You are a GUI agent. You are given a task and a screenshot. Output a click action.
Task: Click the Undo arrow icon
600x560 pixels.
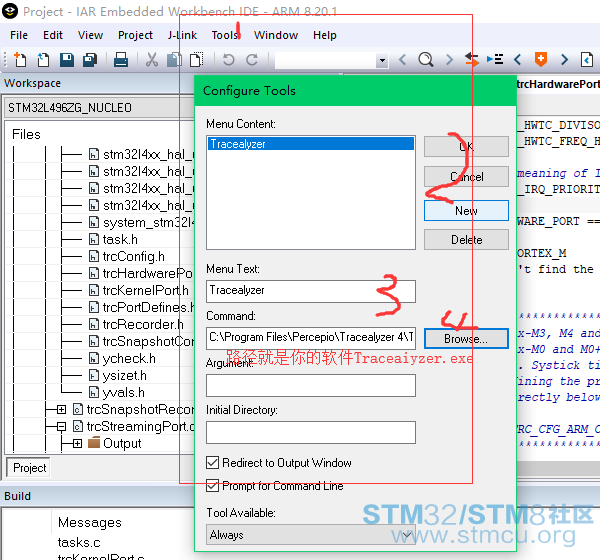pyautogui.click(x=228, y=60)
